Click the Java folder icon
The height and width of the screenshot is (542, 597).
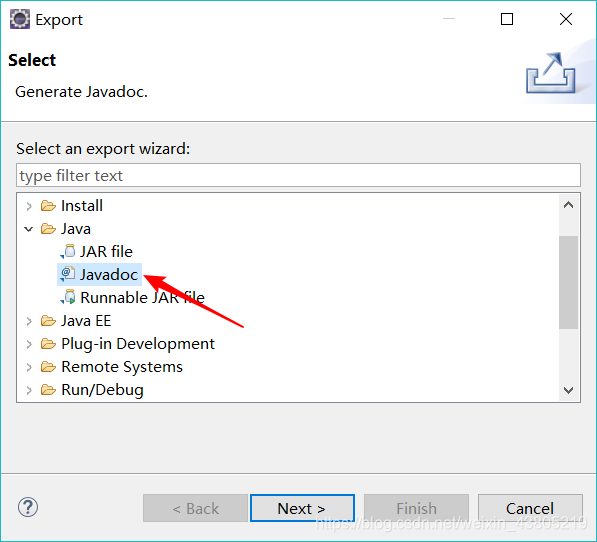[x=48, y=229]
